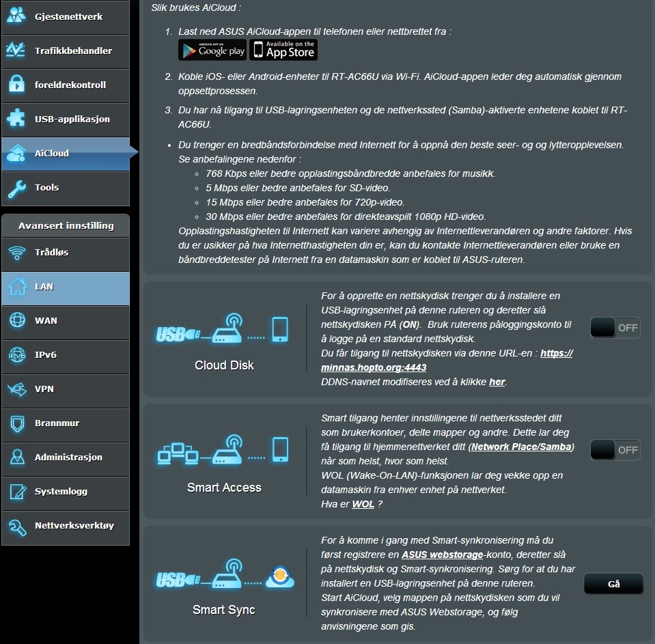Viewport: 655px width, 644px height.
Task: Click the Smart Access label
Action: [224, 488]
